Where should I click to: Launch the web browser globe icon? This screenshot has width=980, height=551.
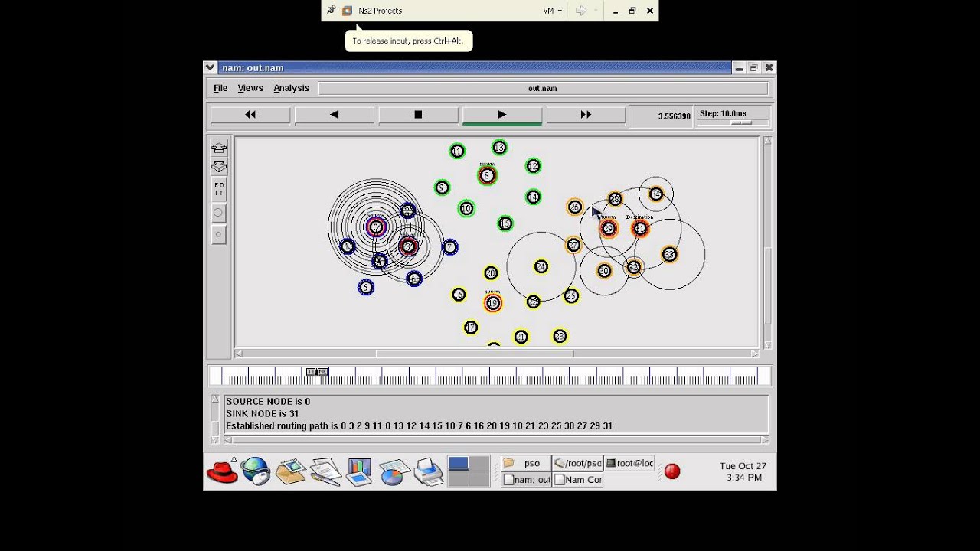256,471
